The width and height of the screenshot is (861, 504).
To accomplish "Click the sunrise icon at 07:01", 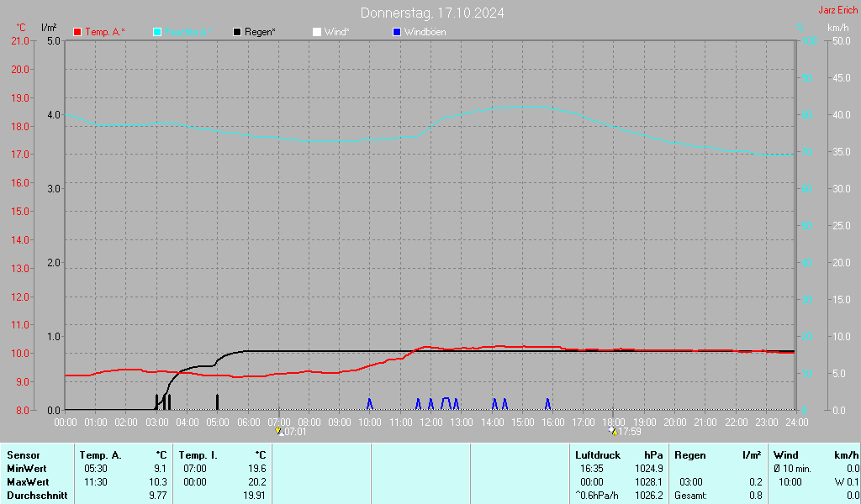I will tap(280, 431).
